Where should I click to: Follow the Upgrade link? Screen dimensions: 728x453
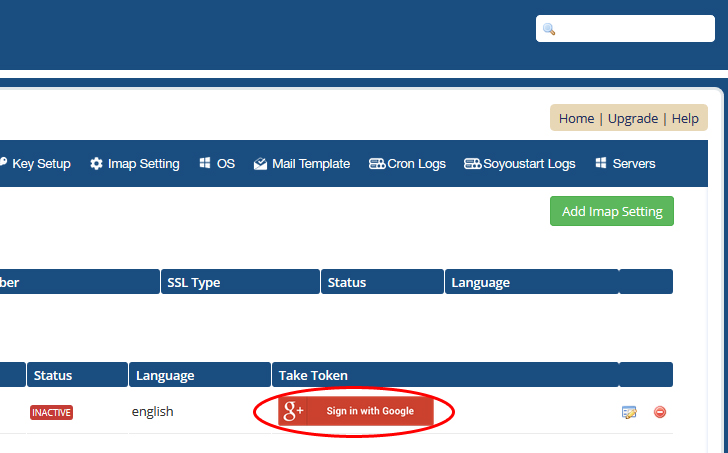coord(633,118)
